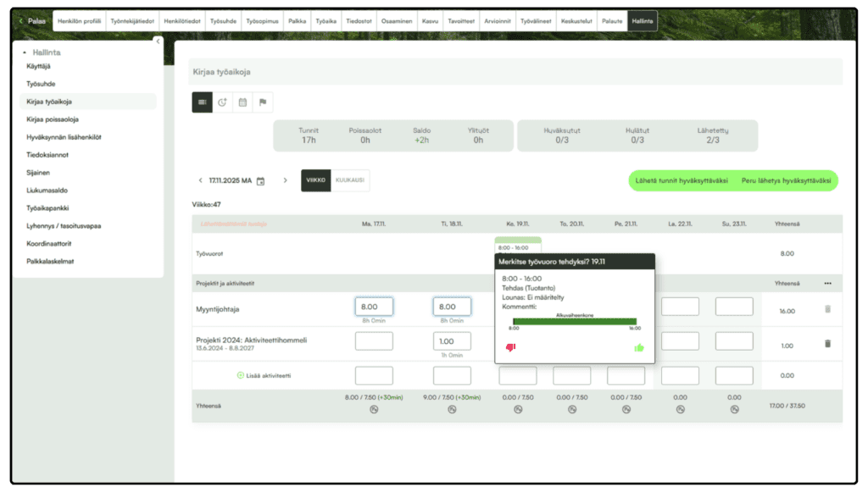Click Peru lähetys hyväksyttäväksi button
Viewport: 868px width, 492px height.
point(786,180)
